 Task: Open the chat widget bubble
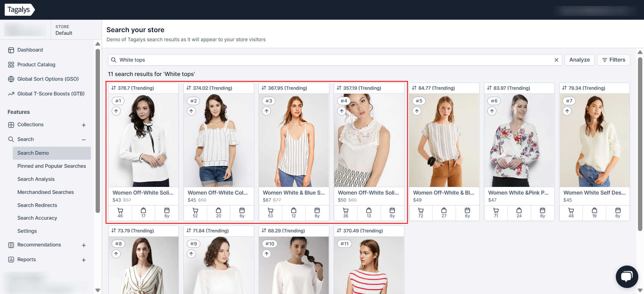pyautogui.click(x=627, y=277)
